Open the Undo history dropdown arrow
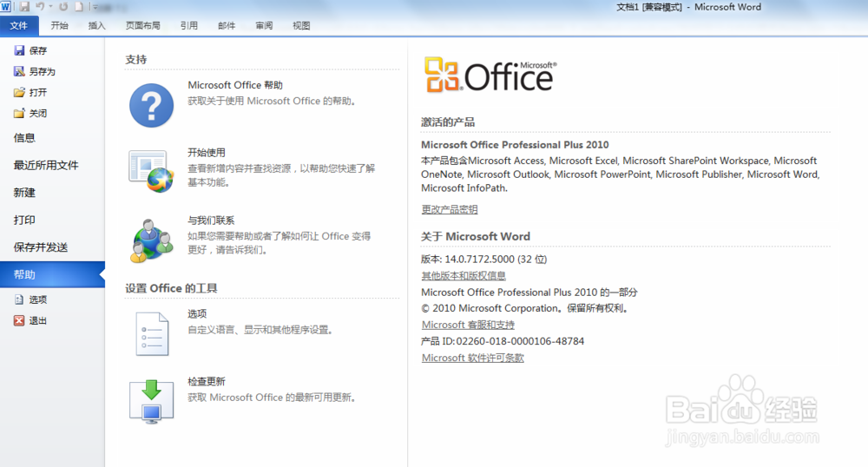The height and width of the screenshot is (467, 868). (x=50, y=7)
